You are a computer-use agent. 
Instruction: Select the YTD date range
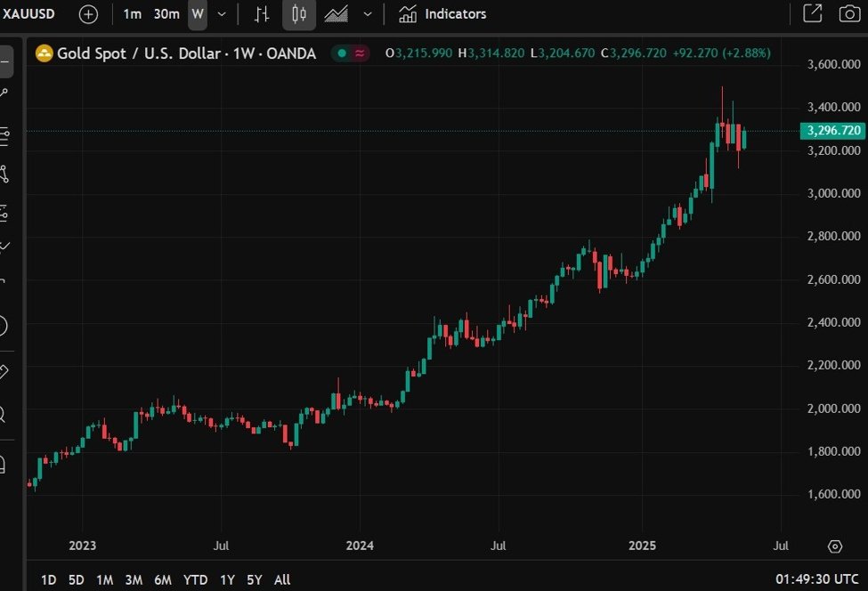pos(195,579)
